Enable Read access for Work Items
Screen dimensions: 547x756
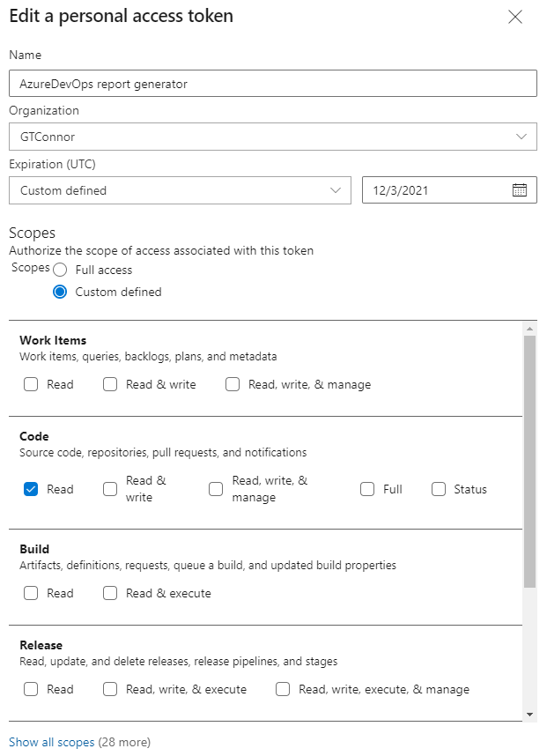click(x=31, y=384)
